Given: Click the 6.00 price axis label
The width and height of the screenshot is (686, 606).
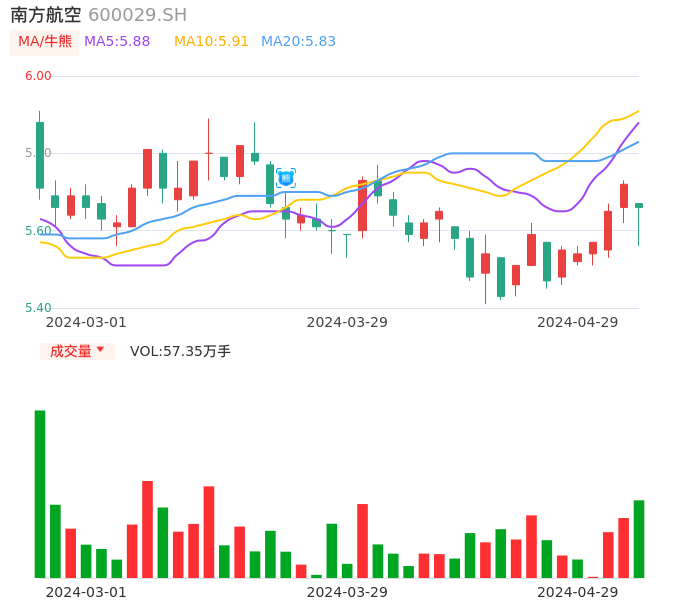Looking at the screenshot, I should pos(38,76).
